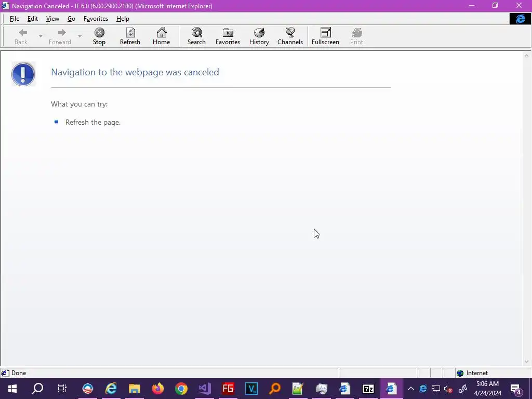Click the muted volume tray icon
The image size is (532, 399).
tap(448, 389)
